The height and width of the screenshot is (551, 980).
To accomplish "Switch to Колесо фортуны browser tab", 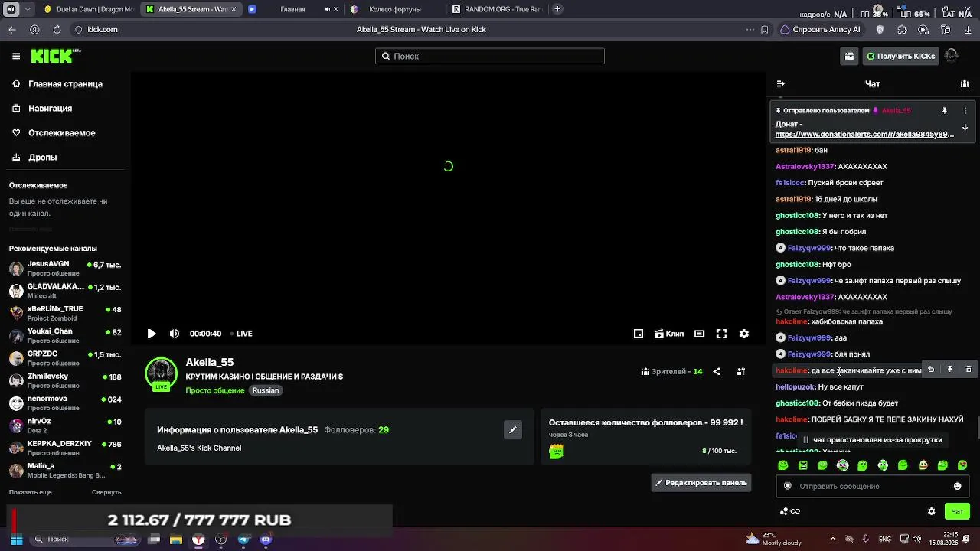I will pyautogui.click(x=394, y=9).
